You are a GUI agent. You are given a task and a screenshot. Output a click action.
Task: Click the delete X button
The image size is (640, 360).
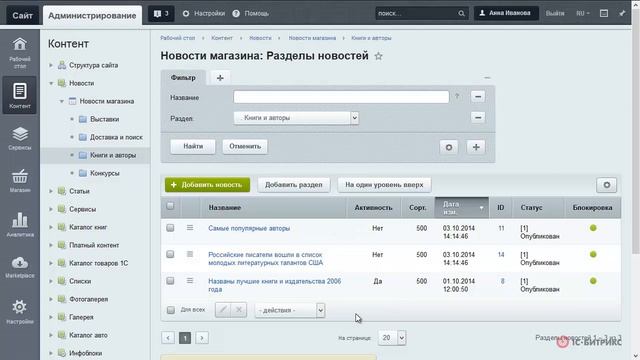pos(239,310)
